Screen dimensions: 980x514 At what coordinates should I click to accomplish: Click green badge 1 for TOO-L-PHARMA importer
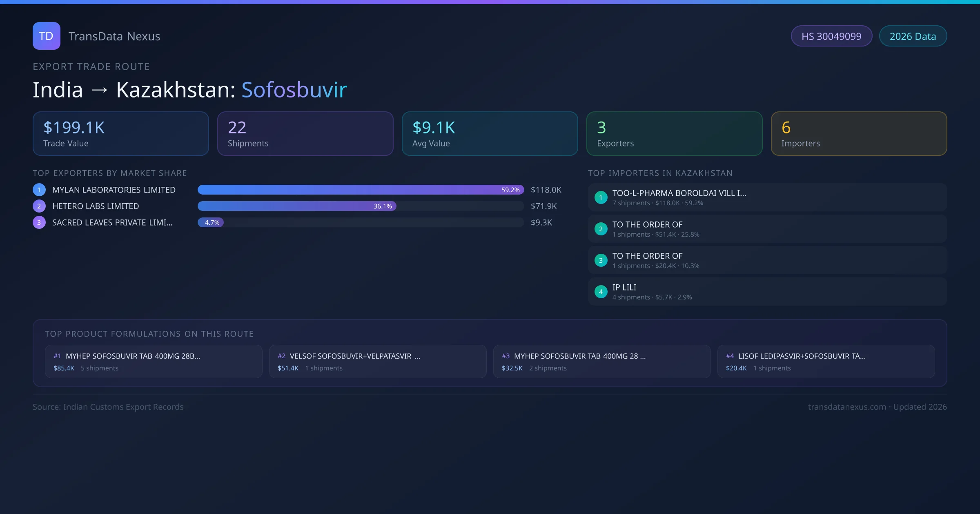601,197
